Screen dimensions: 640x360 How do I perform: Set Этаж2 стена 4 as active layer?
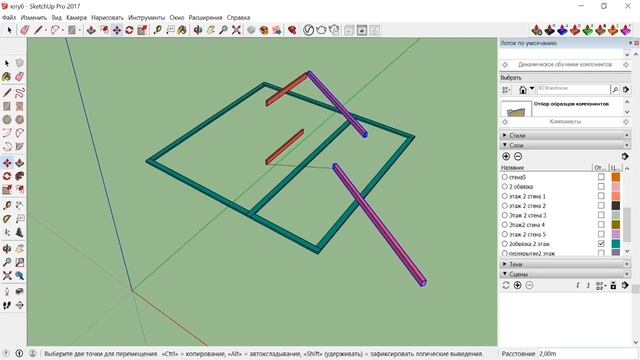[x=504, y=224]
